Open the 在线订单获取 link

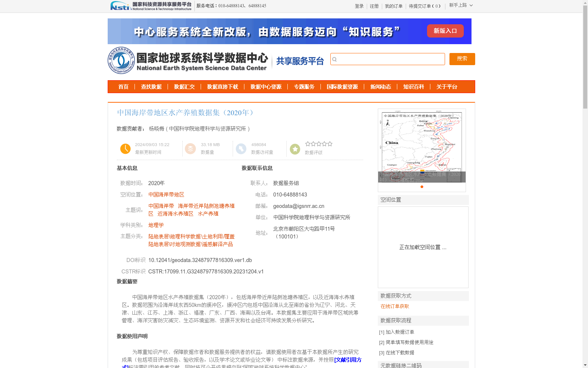click(394, 306)
